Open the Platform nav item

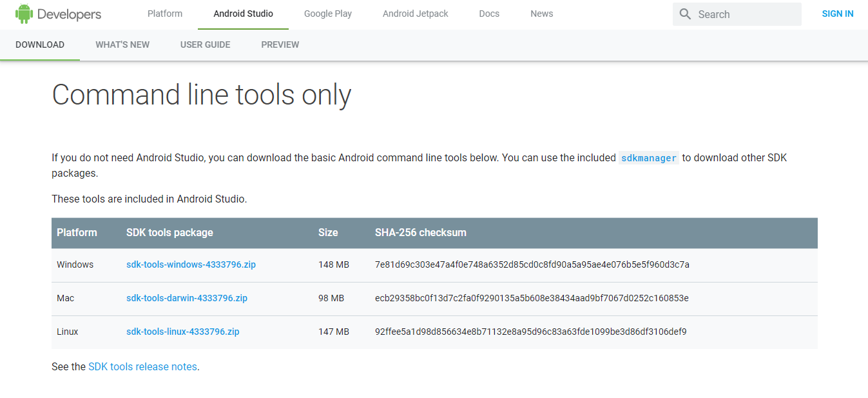click(x=165, y=14)
